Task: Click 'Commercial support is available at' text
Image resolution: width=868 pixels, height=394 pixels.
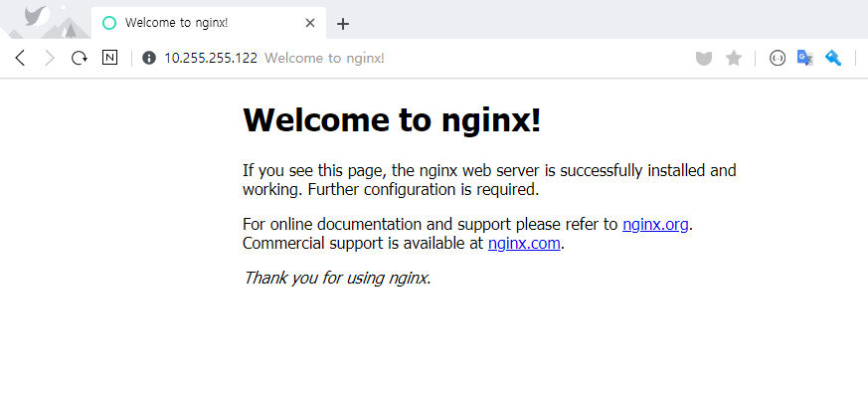Action: pos(363,244)
